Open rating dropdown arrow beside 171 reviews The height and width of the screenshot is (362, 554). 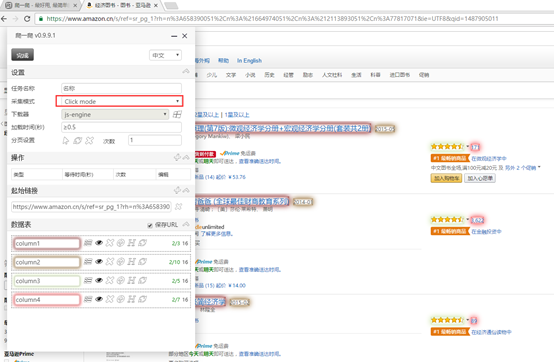(467, 146)
